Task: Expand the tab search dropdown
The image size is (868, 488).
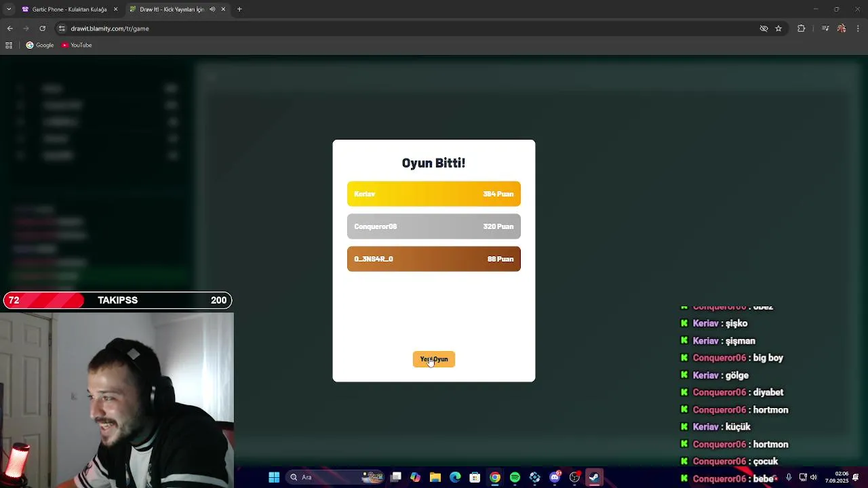Action: coord(8,9)
